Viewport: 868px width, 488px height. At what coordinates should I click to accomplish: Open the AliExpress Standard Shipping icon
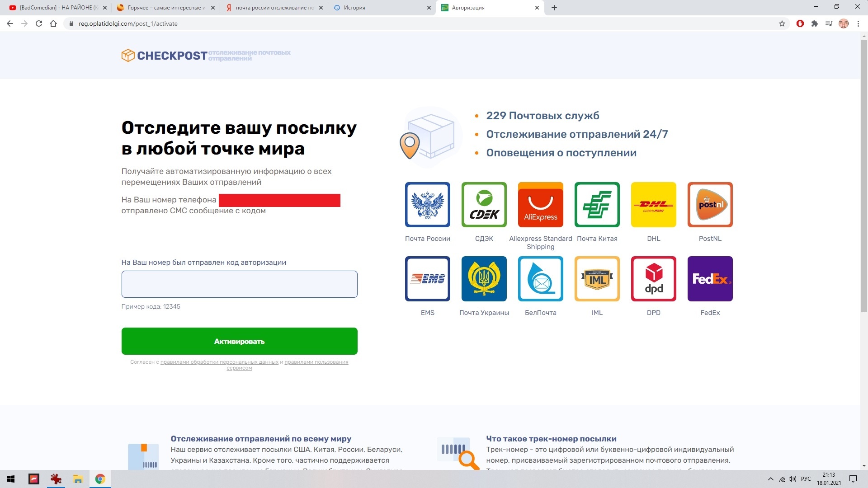(540, 205)
